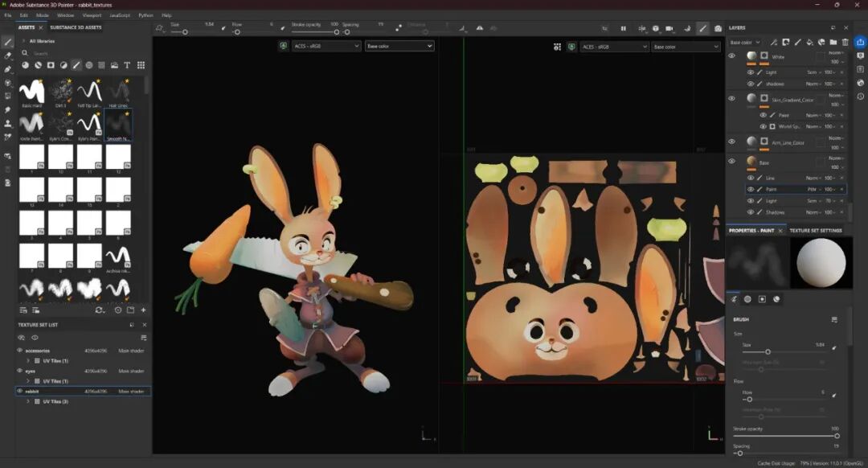Add a paint layer in Layers toolbar
This screenshot has height=468, width=868.
(798, 42)
